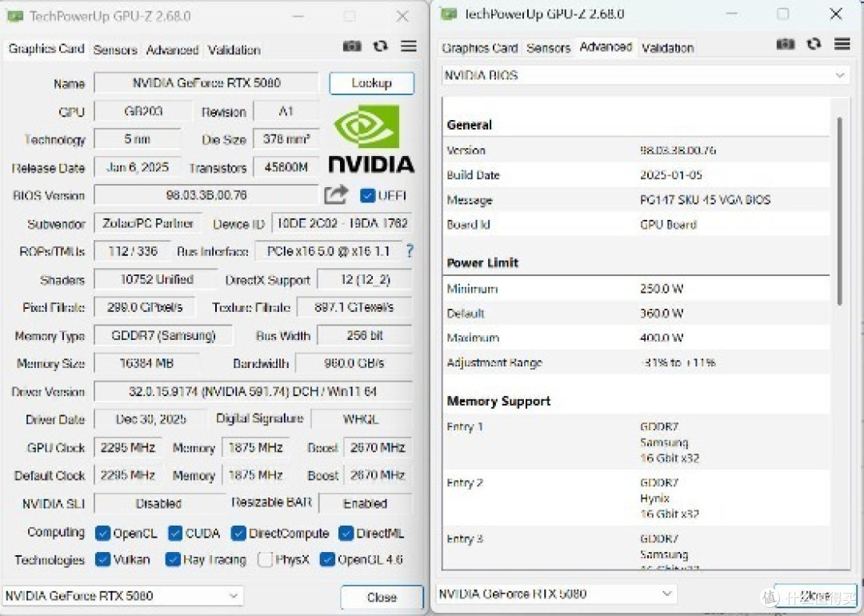
Task: Open the GPU selector dropdown in Advanced window
Action: pos(555,594)
